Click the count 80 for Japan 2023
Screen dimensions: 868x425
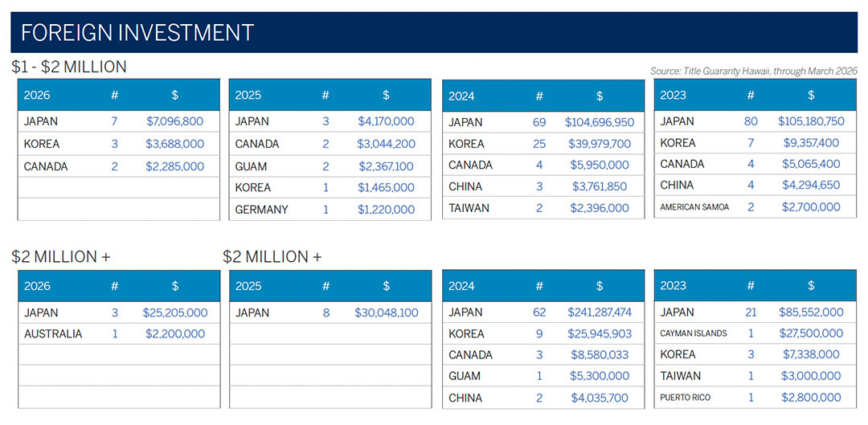click(751, 121)
